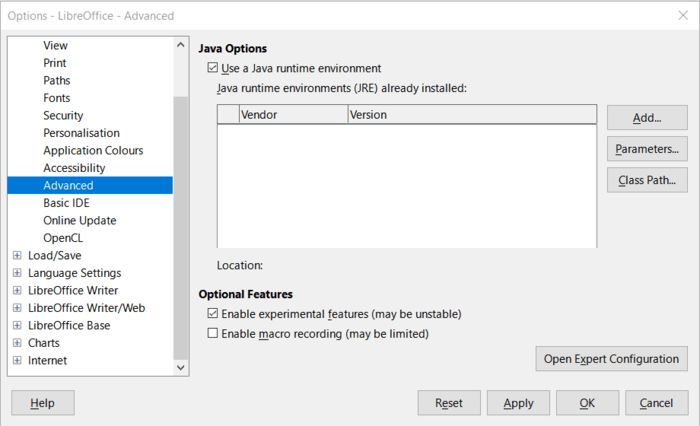Select the LibreOffice Base category label
The image size is (700, 426).
69,325
